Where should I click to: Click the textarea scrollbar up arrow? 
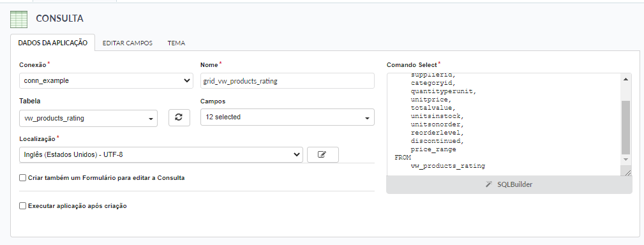[625, 79]
